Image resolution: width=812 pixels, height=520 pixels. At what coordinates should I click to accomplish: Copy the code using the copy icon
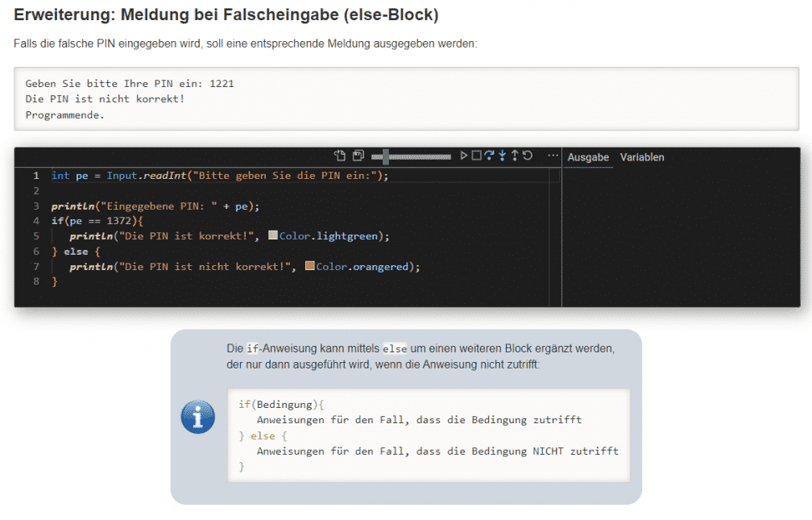click(x=358, y=155)
